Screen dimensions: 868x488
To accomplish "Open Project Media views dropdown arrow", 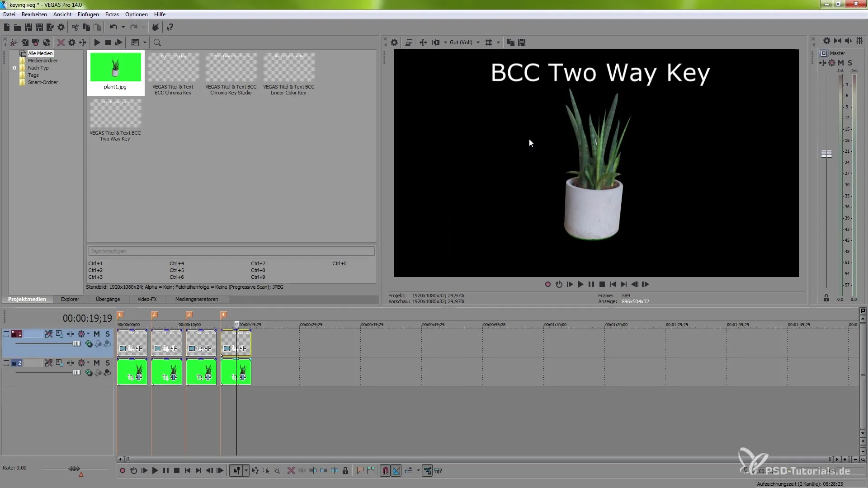I will [x=145, y=42].
